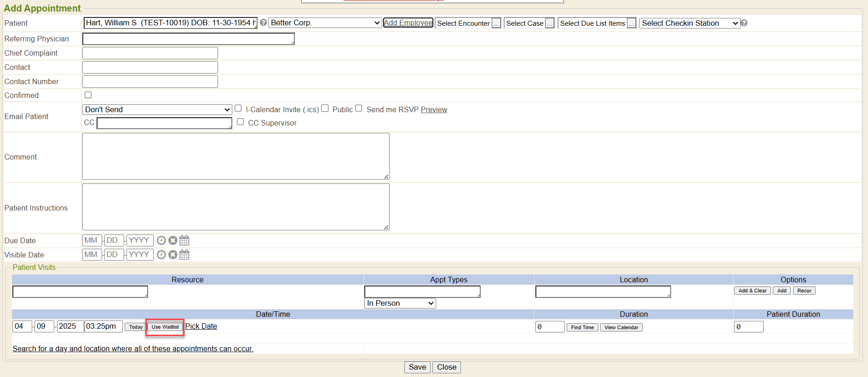Enable the I-Calendar Invite (.ics) checkbox
The width and height of the screenshot is (868, 377).
pyautogui.click(x=238, y=109)
